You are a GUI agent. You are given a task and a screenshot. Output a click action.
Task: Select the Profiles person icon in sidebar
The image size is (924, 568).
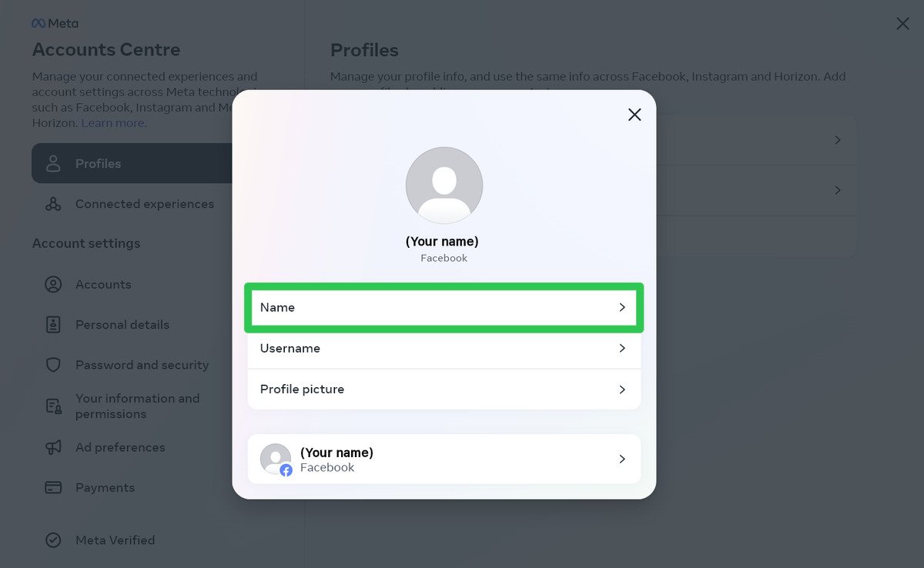(x=52, y=163)
